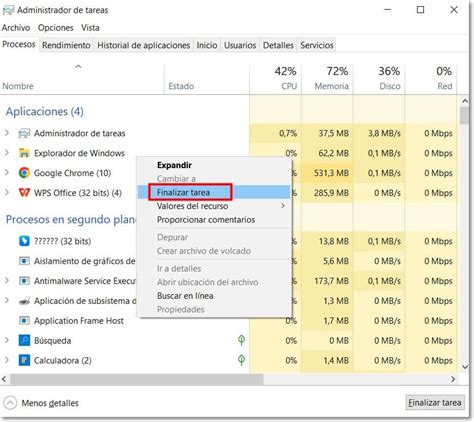Click Menos detalles link
The image size is (474, 422).
(x=50, y=403)
